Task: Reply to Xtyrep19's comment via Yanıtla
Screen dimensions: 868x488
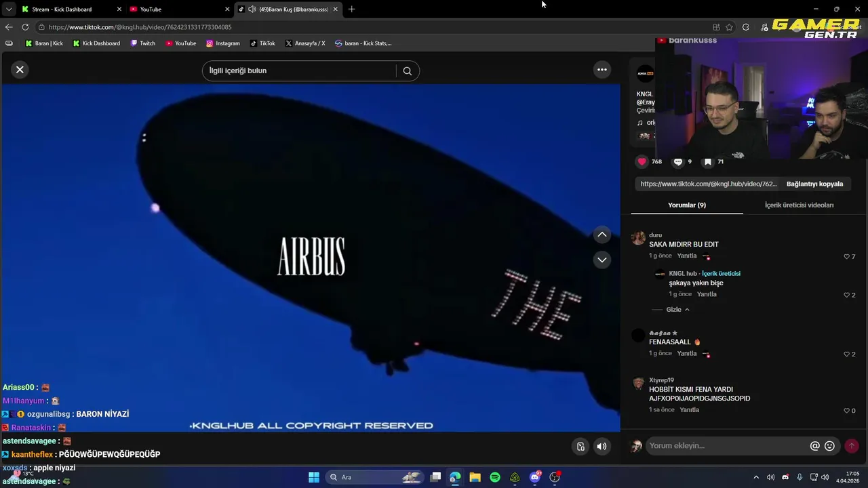Action: (x=689, y=409)
